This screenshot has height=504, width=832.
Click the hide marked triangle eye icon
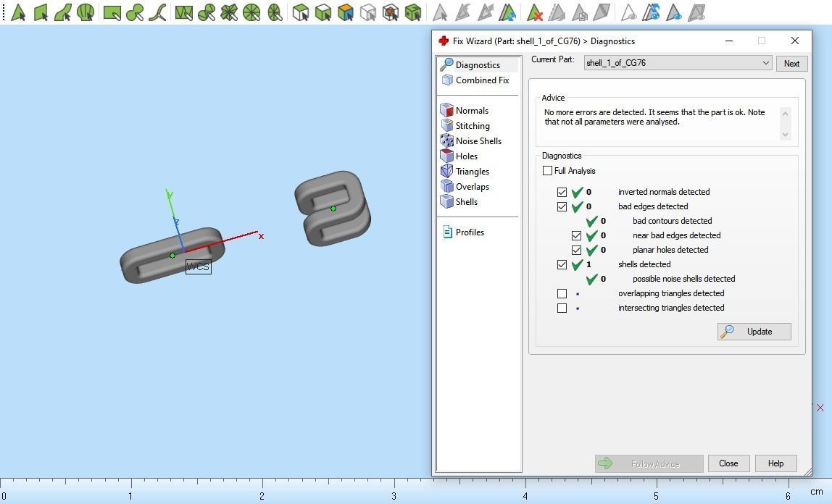click(x=628, y=12)
